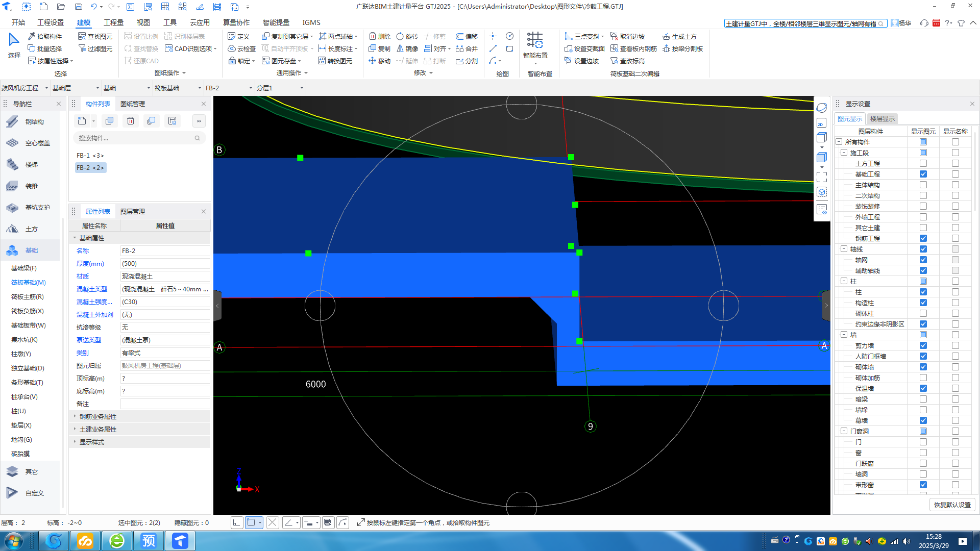Select the 旋转 rotate tool
This screenshot has width=980, height=551.
tap(407, 36)
